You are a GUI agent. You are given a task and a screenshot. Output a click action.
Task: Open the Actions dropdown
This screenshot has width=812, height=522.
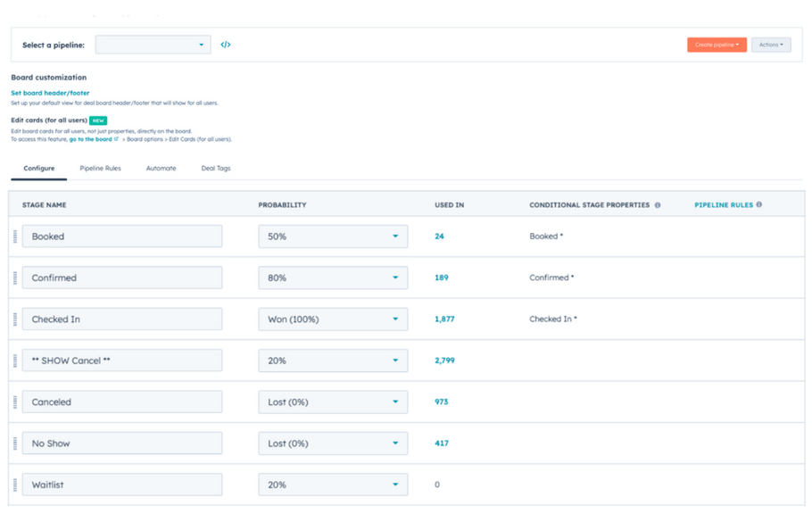point(771,44)
